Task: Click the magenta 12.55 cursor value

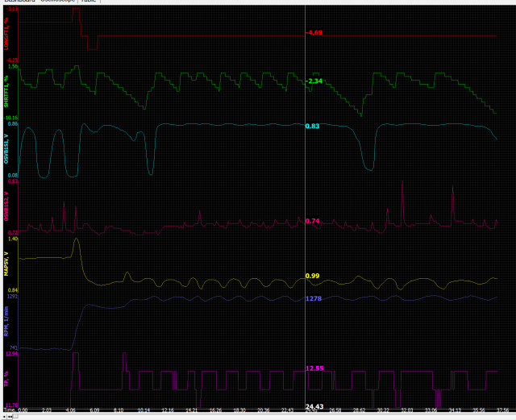Action: 314,368
